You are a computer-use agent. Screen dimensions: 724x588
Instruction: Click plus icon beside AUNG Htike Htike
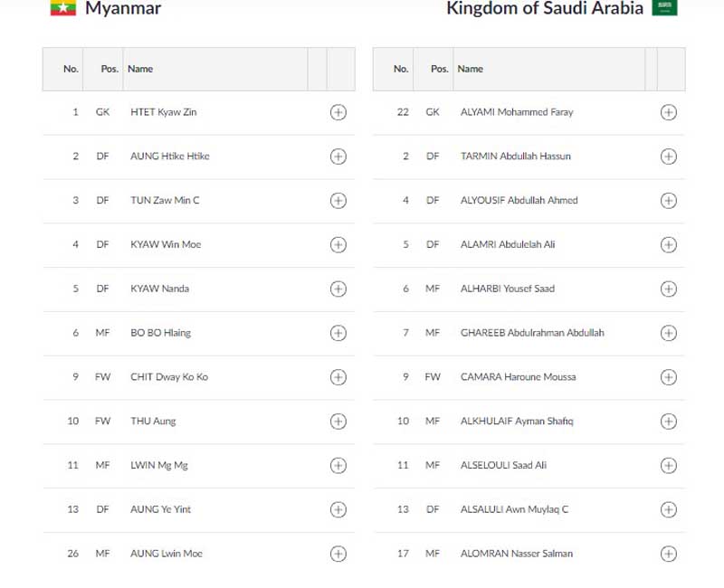pyautogui.click(x=338, y=156)
